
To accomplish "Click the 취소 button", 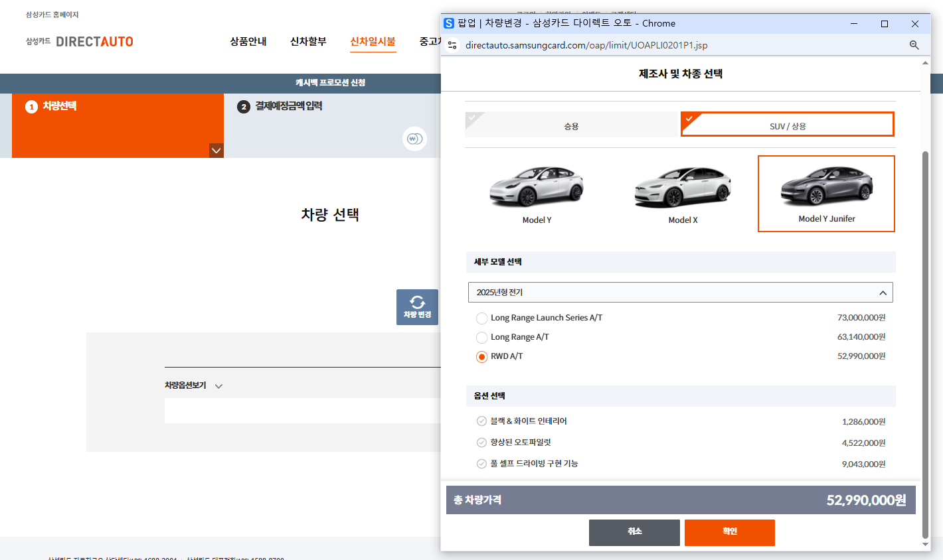I will coord(634,532).
